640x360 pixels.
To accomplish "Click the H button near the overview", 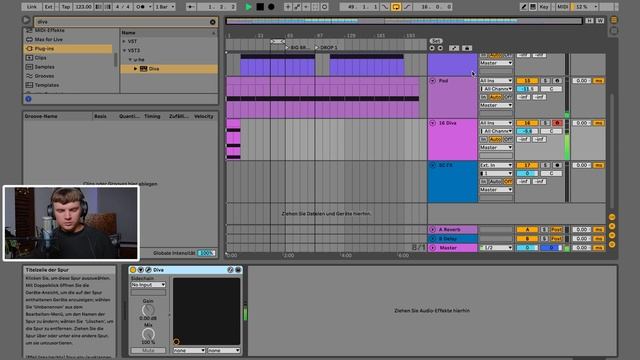I will coord(589,20).
